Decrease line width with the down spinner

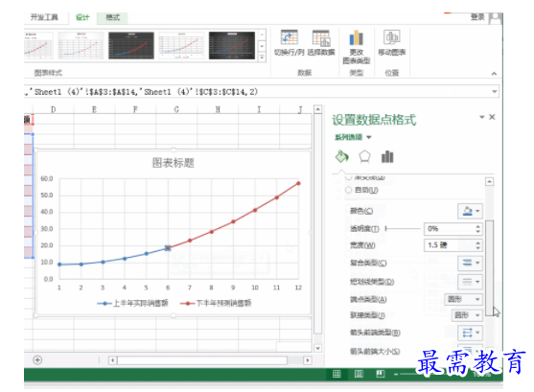(x=478, y=248)
